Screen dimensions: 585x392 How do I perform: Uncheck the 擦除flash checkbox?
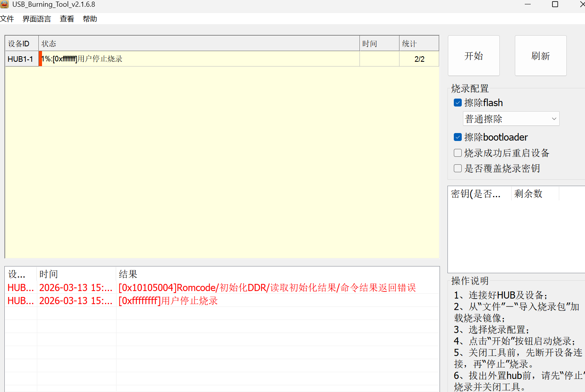458,103
